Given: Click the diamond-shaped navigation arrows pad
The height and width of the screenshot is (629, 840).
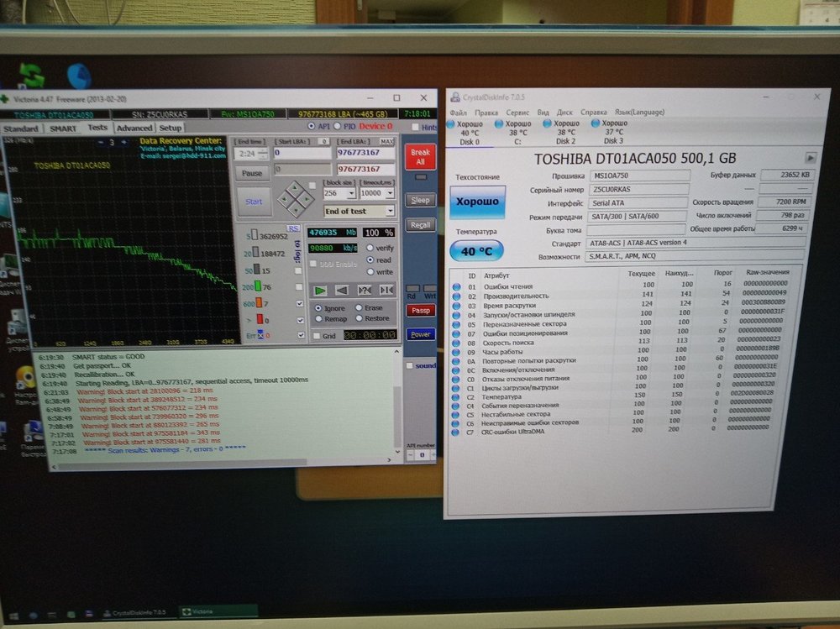Looking at the screenshot, I should point(294,199).
